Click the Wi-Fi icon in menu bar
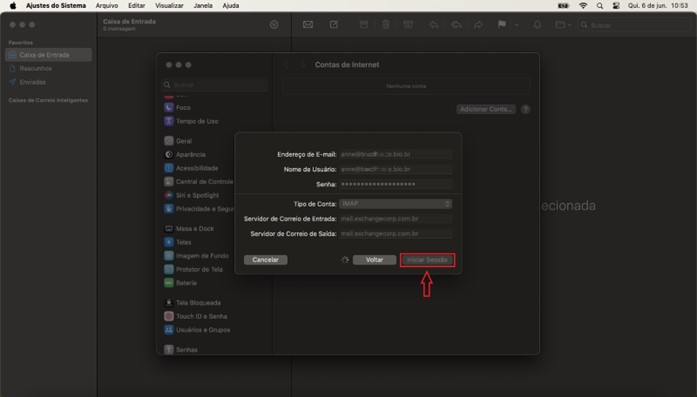The width and height of the screenshot is (697, 397). point(583,6)
